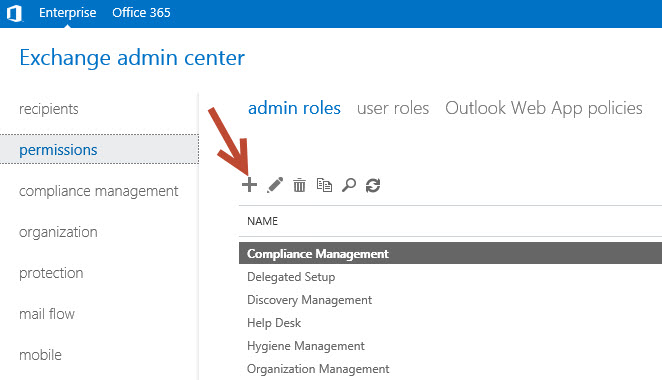Click the pencil edit icon
Viewport: 662px width, 380px height.
tap(275, 185)
